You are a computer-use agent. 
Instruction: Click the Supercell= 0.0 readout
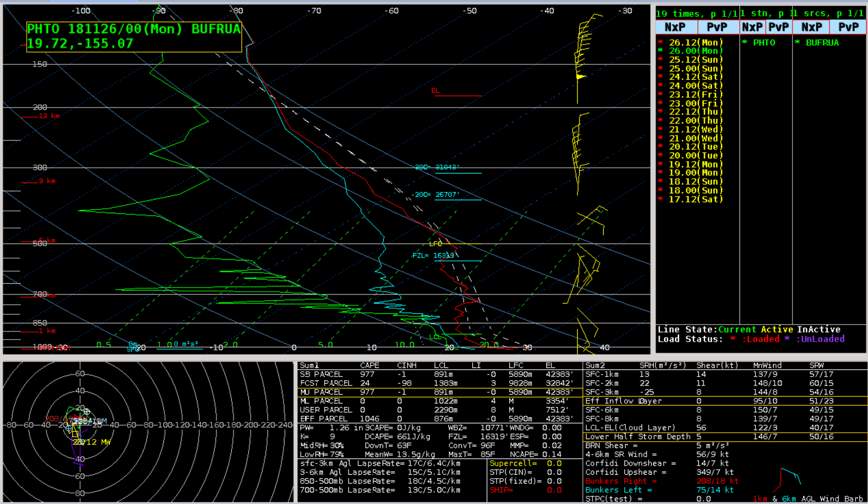[525, 464]
